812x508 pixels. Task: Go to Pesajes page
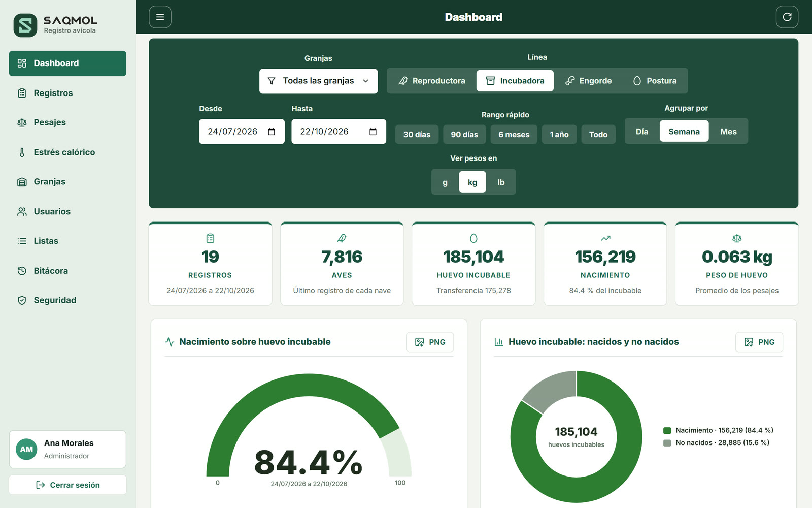coord(67,122)
